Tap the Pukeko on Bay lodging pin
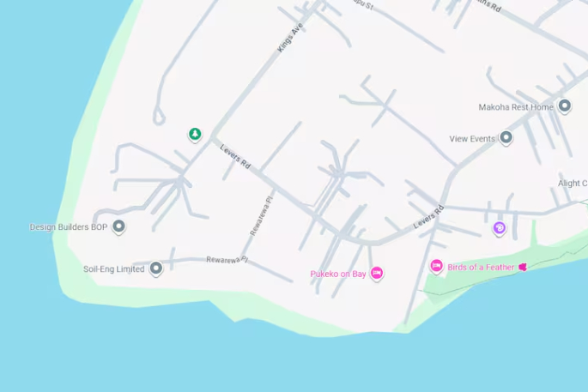 (377, 274)
